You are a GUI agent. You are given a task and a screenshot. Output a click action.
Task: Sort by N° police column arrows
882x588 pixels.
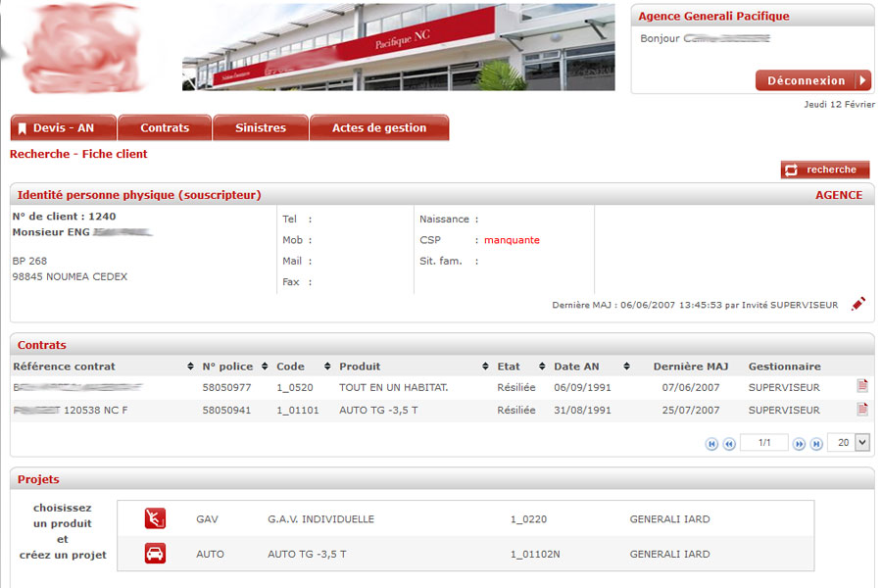[x=265, y=367]
